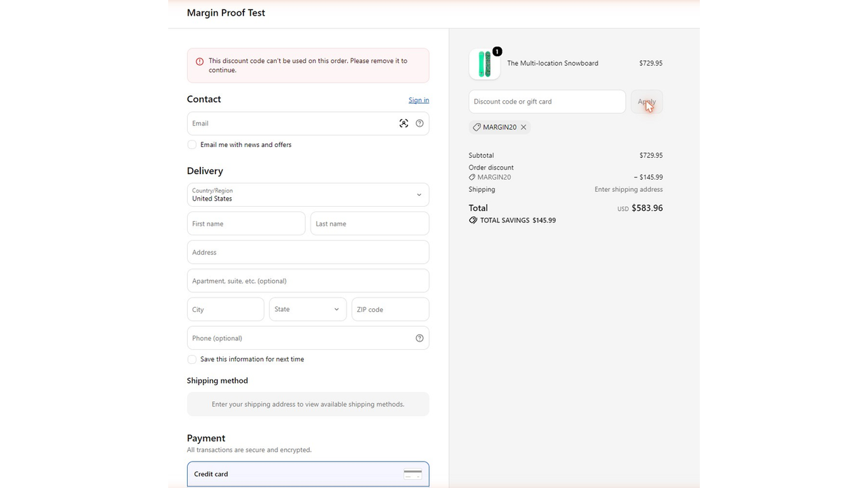Click the error alert icon in banner
This screenshot has width=868, height=488.
199,61
